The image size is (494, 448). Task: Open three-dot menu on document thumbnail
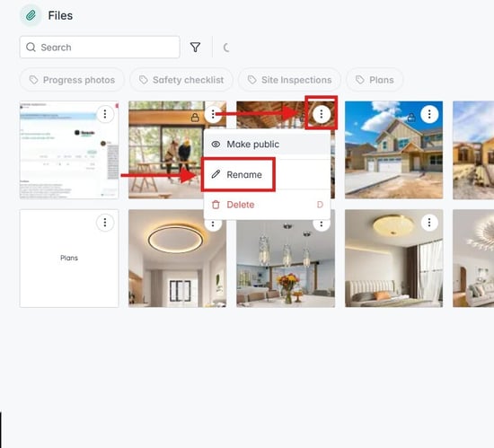(x=105, y=114)
